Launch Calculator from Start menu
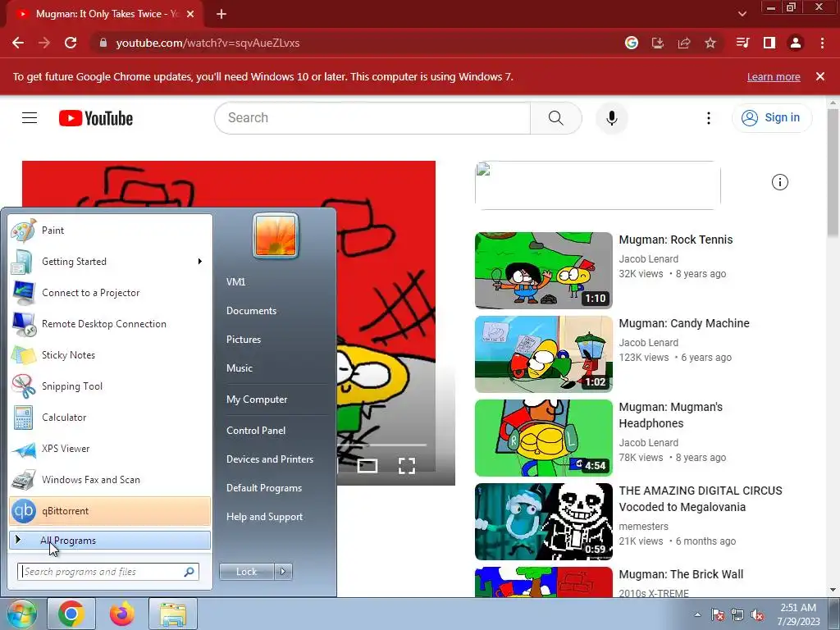 click(x=110, y=418)
